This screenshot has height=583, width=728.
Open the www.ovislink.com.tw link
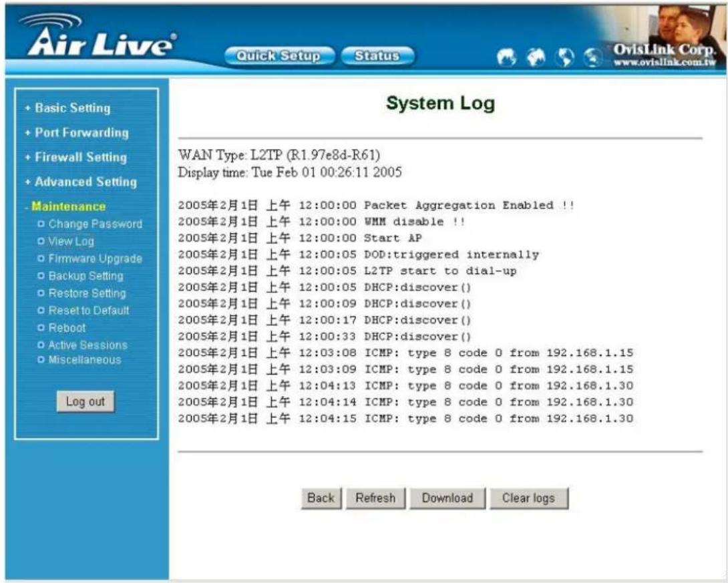665,62
